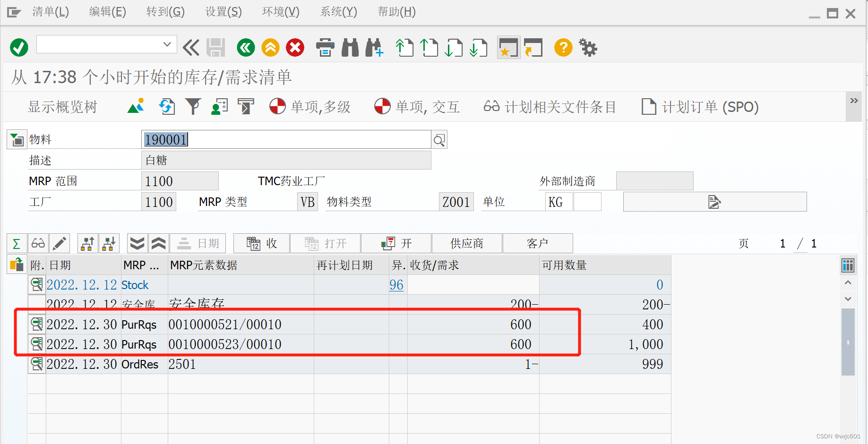Click the Save floppy disk icon
Image resolution: width=868 pixels, height=444 pixels.
pyautogui.click(x=215, y=48)
